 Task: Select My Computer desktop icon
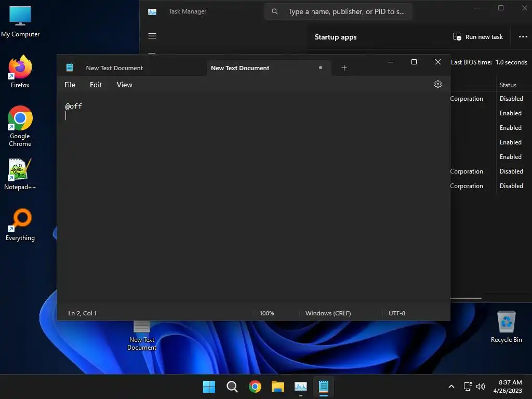point(20,22)
